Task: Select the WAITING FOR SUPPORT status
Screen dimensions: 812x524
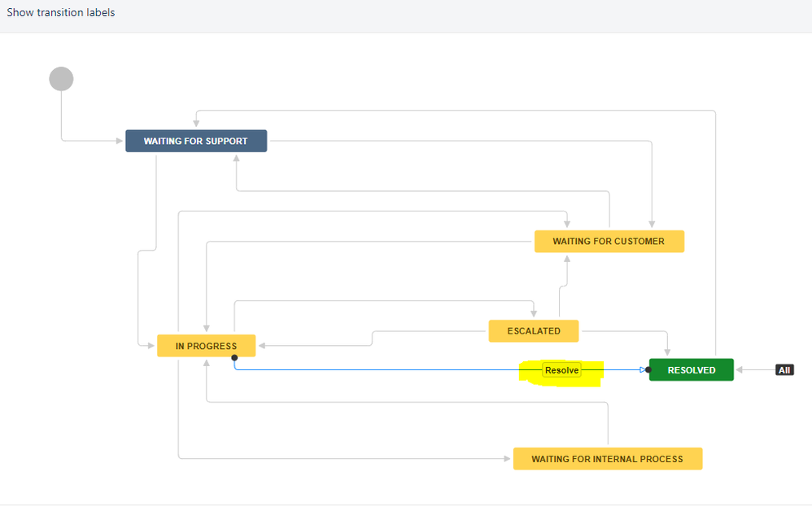Action: (196, 140)
